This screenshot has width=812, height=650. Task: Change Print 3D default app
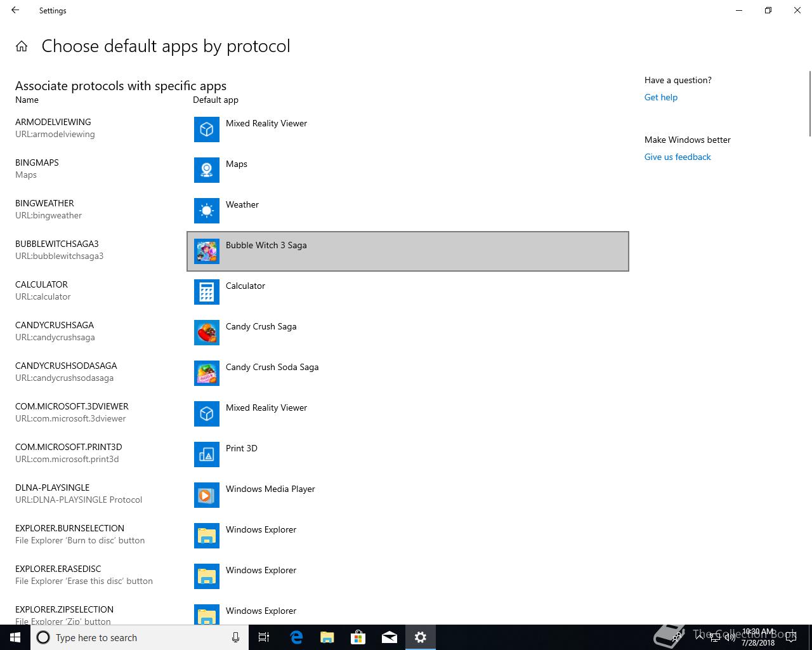pyautogui.click(x=408, y=454)
